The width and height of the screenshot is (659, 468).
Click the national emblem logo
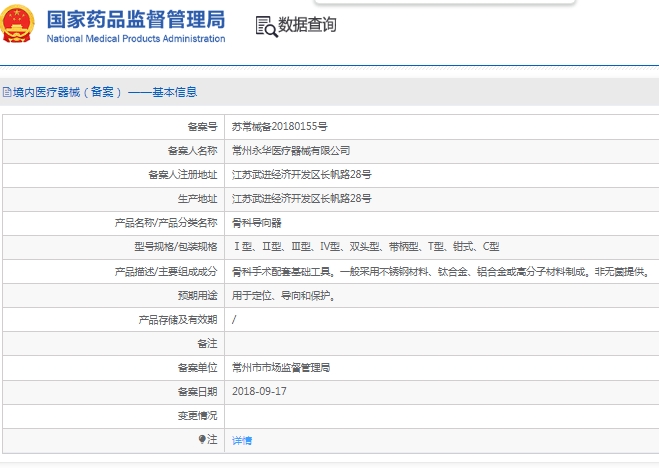(x=17, y=24)
